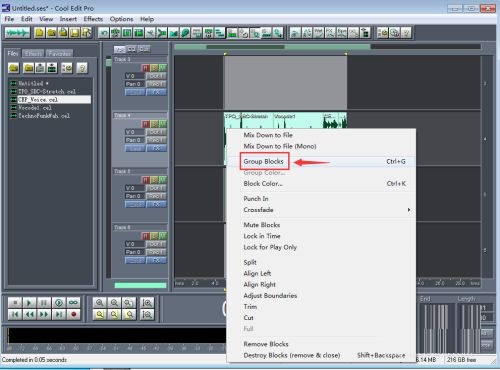500x370 pixels.
Task: Switch to the Favorites tab
Action: tap(59, 53)
